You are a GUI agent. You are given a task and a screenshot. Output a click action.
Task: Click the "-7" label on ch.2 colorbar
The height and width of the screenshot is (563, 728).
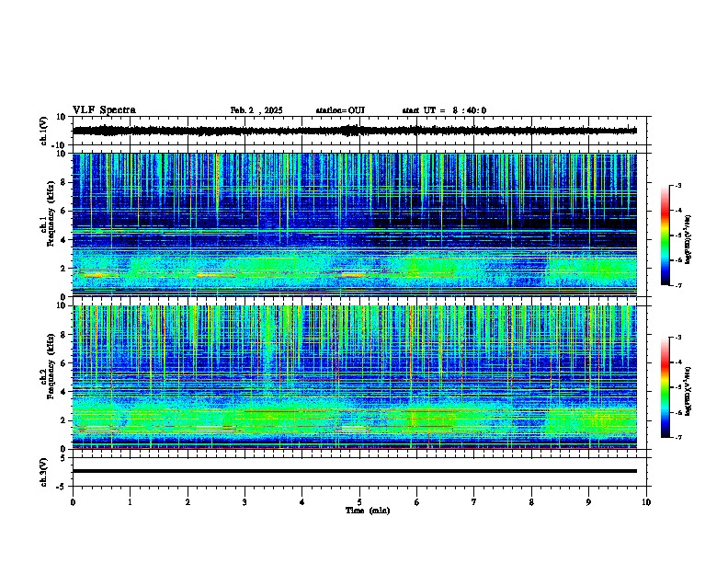(678, 437)
